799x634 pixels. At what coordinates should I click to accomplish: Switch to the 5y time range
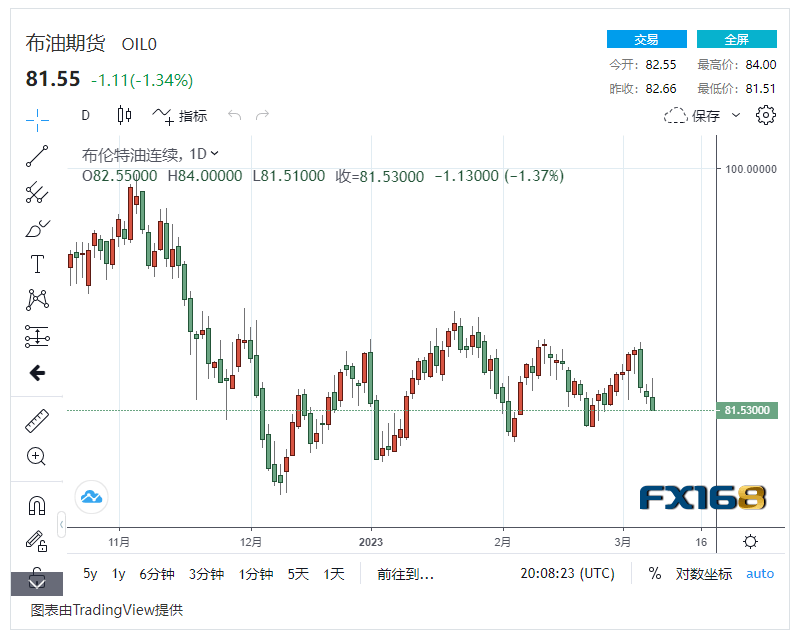click(90, 574)
